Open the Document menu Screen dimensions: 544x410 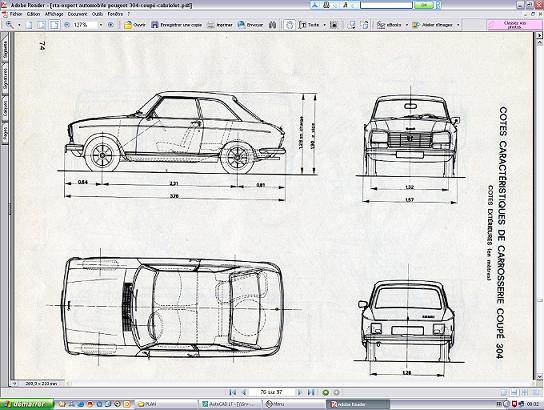pos(77,14)
